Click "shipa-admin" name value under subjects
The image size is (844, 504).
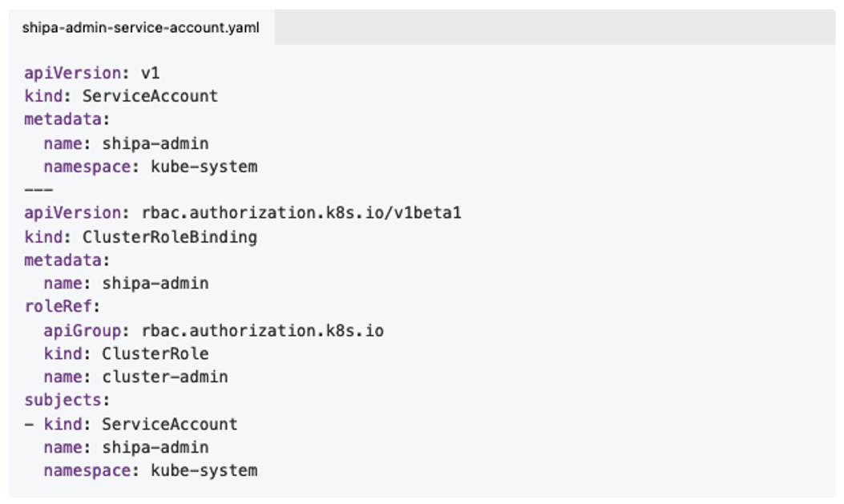(x=155, y=447)
